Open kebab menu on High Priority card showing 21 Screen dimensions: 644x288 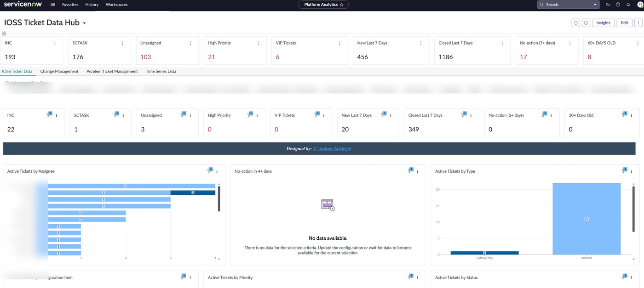pyautogui.click(x=259, y=43)
